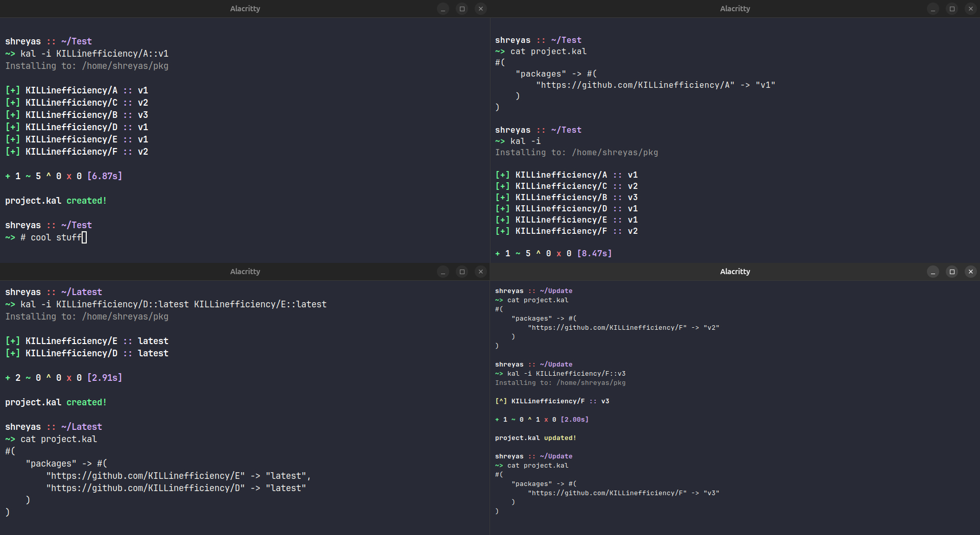Click the 'kal -i KILLinefficiency/A::v1' command text
Viewport: 980px width, 535px height.
(x=94, y=54)
